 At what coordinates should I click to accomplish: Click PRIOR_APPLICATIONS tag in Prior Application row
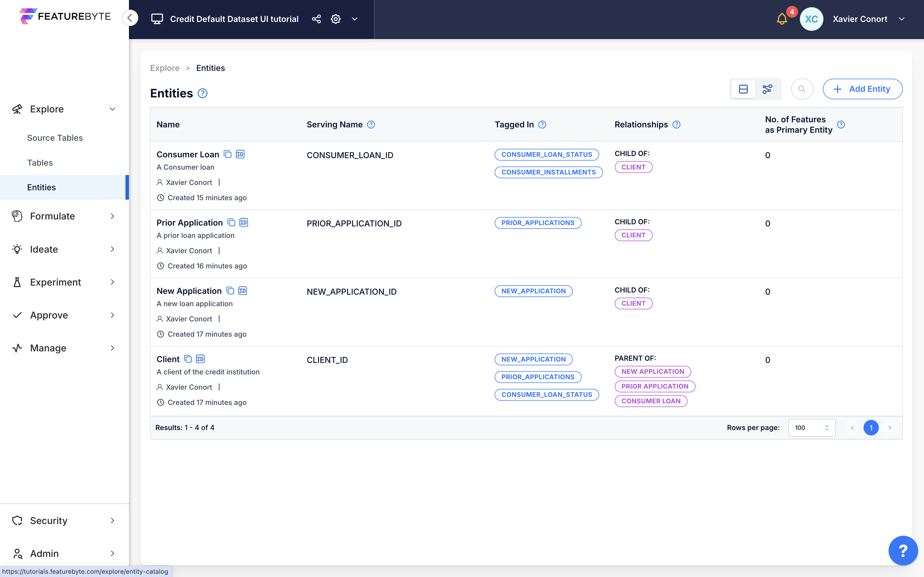(538, 222)
